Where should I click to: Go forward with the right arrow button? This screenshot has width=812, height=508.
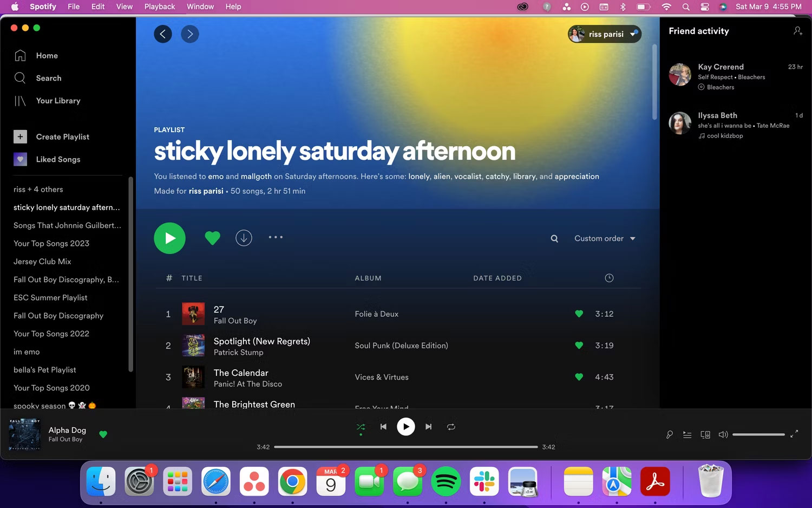190,34
